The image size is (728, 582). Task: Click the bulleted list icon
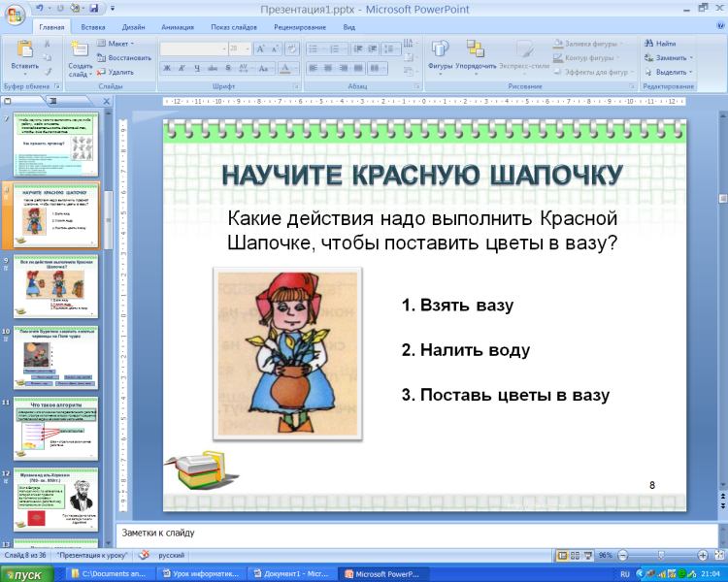(314, 48)
